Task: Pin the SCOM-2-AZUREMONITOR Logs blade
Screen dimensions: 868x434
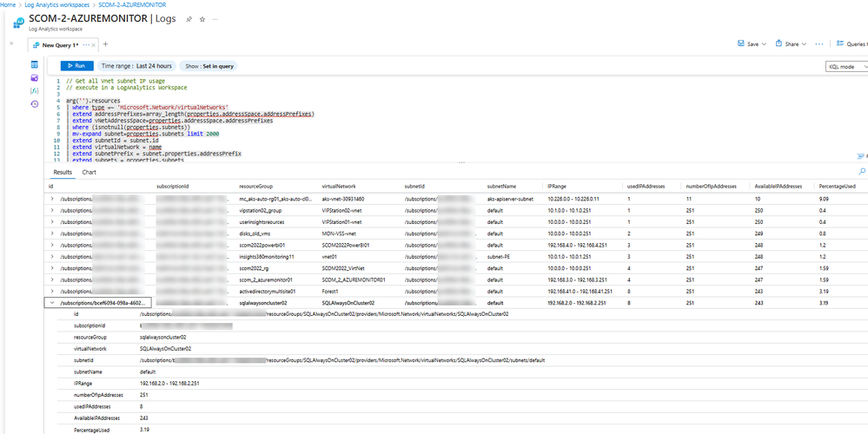Action: (189, 19)
